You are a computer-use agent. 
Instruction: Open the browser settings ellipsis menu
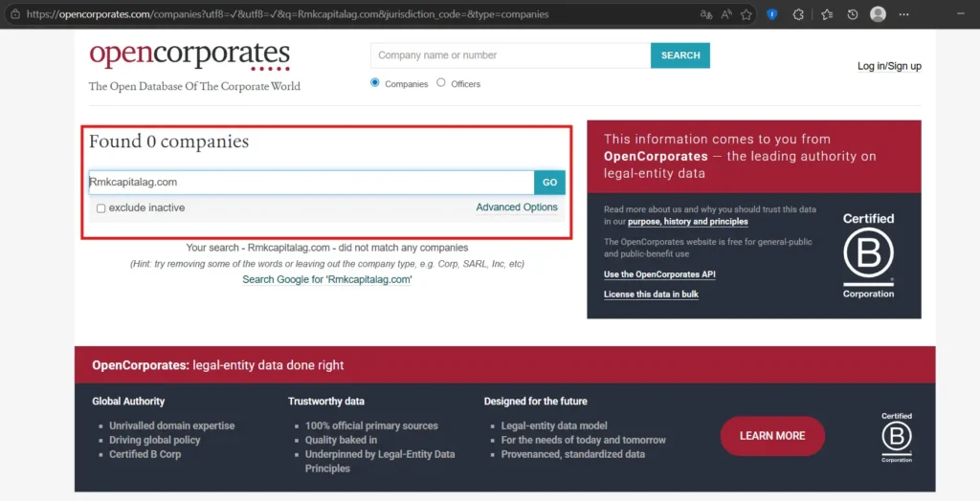pyautogui.click(x=903, y=13)
